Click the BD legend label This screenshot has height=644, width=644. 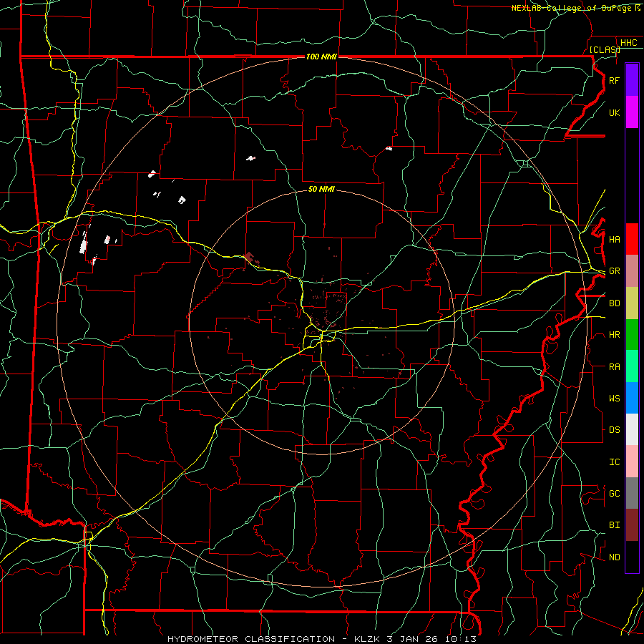point(614,303)
